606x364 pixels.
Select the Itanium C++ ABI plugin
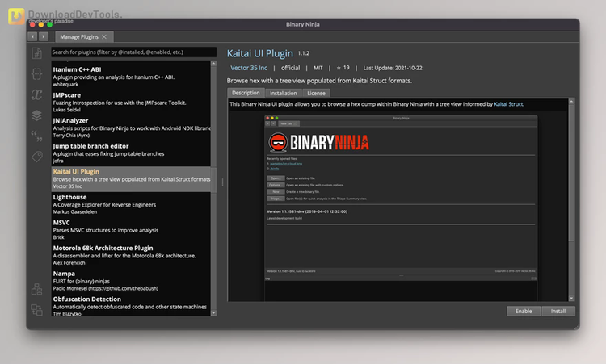pos(131,77)
